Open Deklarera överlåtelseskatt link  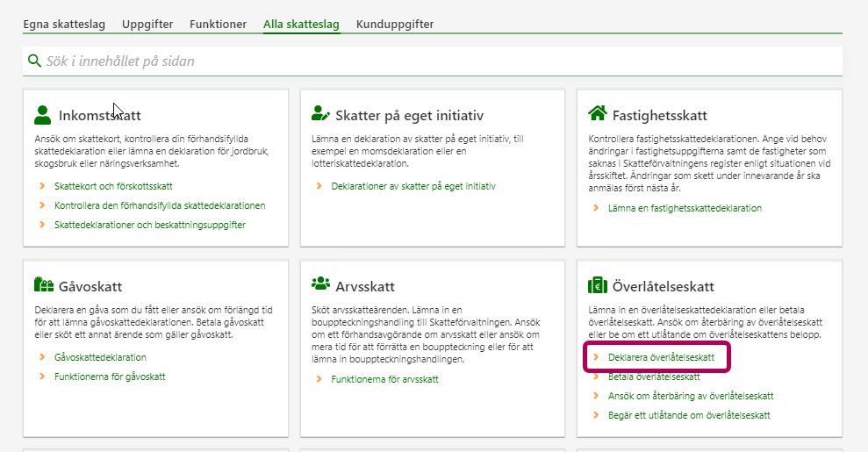click(x=661, y=358)
